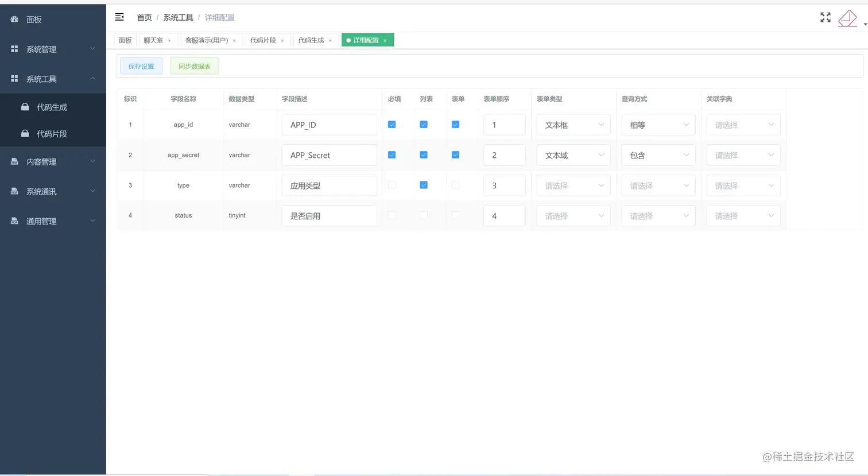
Task: Open 代码片段 in sidebar
Action: click(x=53, y=134)
